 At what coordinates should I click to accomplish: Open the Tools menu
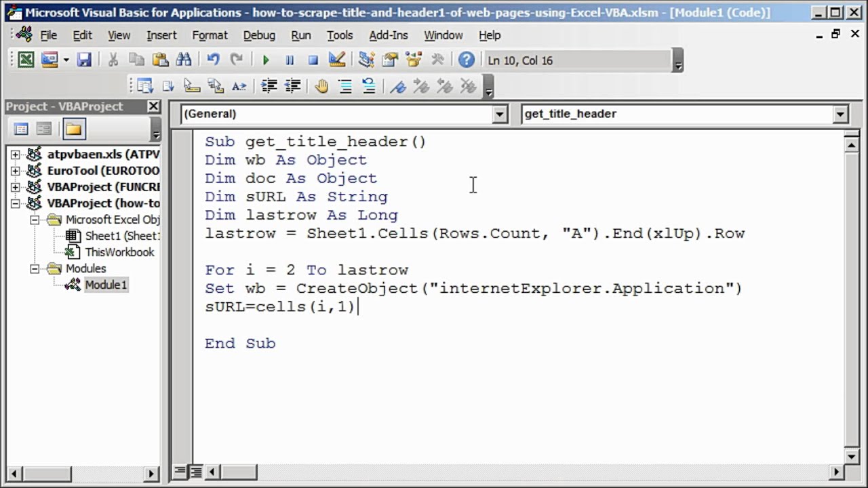pos(340,35)
